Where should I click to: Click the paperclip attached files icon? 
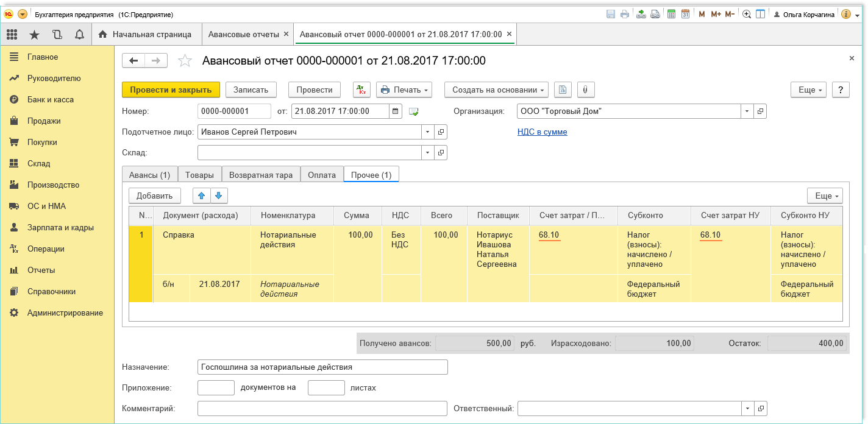click(585, 90)
